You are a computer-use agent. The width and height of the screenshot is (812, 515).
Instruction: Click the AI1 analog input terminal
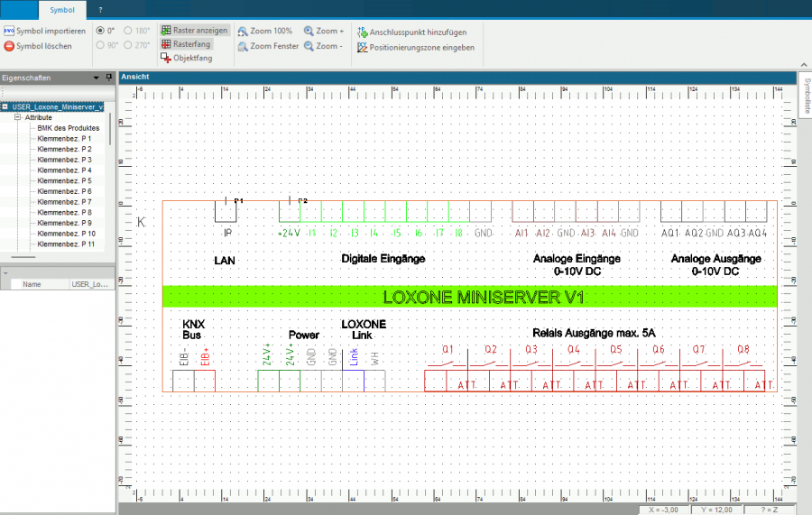[522, 212]
